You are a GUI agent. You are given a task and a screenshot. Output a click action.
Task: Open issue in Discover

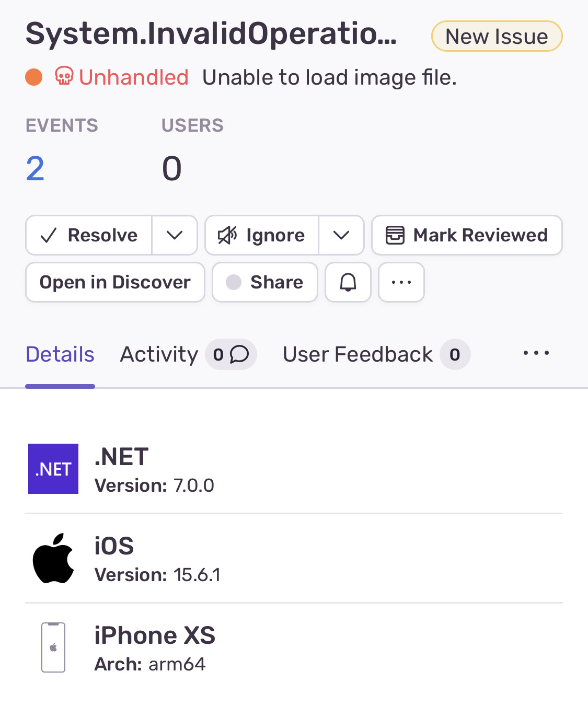click(x=115, y=282)
